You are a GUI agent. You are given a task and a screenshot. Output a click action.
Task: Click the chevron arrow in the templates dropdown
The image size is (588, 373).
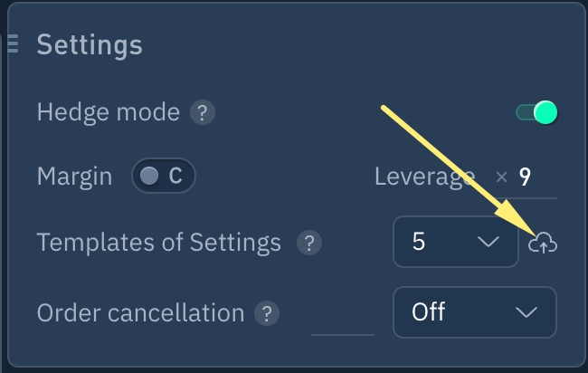[x=488, y=242]
